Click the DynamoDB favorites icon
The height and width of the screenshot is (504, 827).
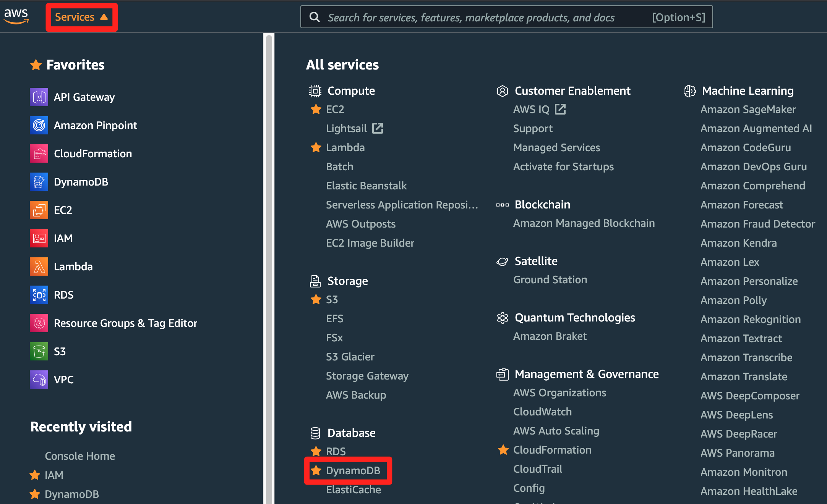39,182
